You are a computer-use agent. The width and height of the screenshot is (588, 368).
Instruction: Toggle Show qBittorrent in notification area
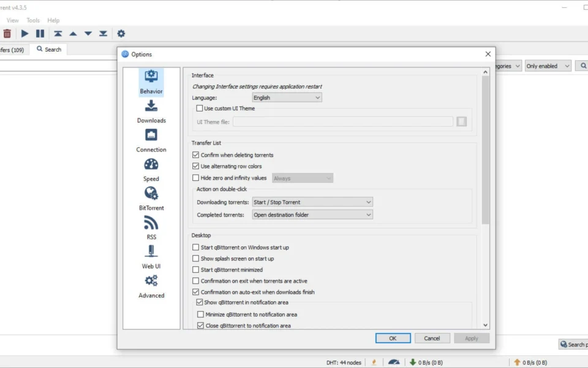click(200, 302)
